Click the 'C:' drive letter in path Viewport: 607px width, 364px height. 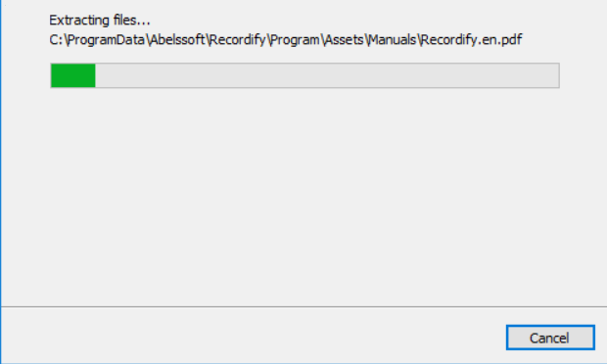click(x=56, y=40)
